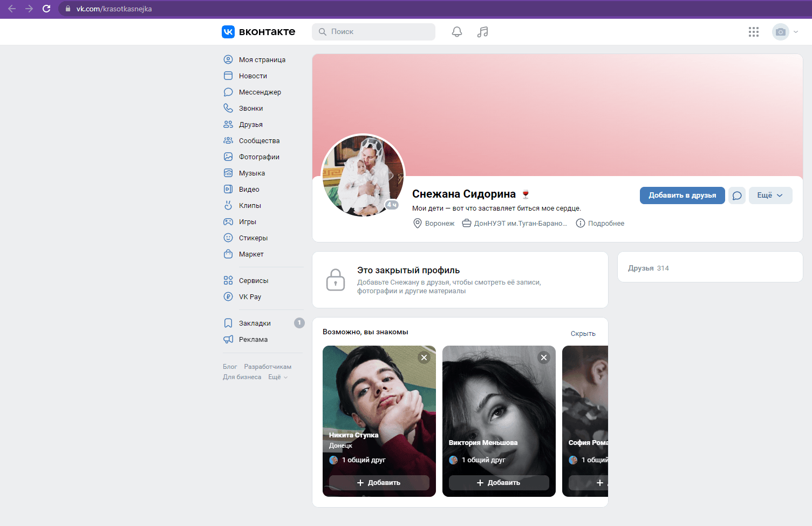Open the music note icon in header

pos(482,32)
